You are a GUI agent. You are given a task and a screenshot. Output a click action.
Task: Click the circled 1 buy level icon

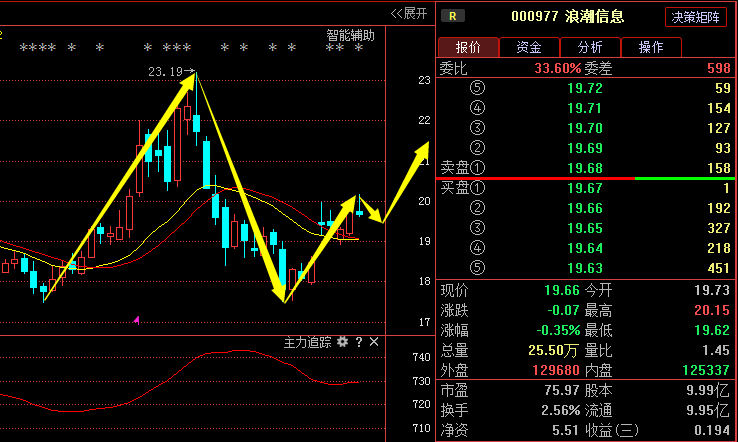(477, 187)
